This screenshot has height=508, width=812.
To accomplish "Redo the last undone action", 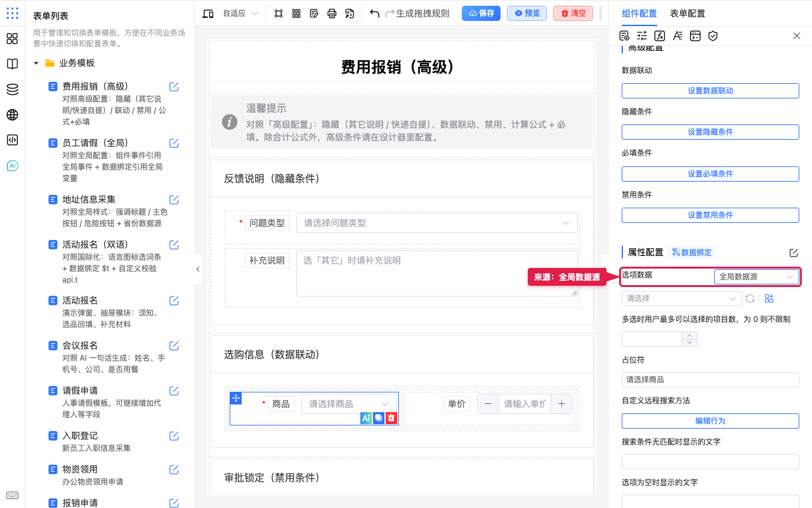I will (390, 13).
